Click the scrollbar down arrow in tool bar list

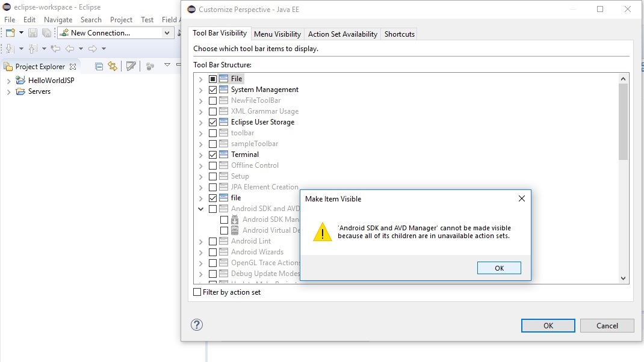point(623,278)
